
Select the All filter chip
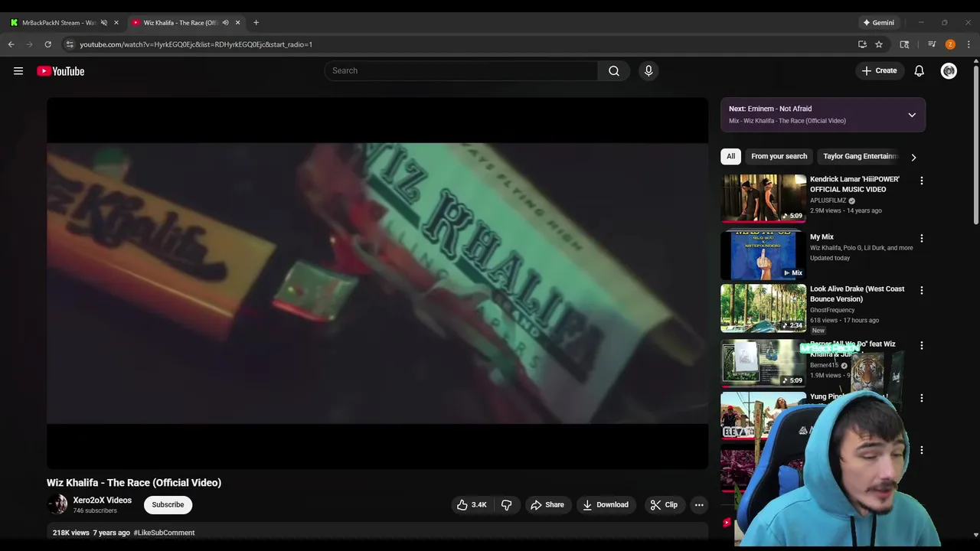pos(731,157)
